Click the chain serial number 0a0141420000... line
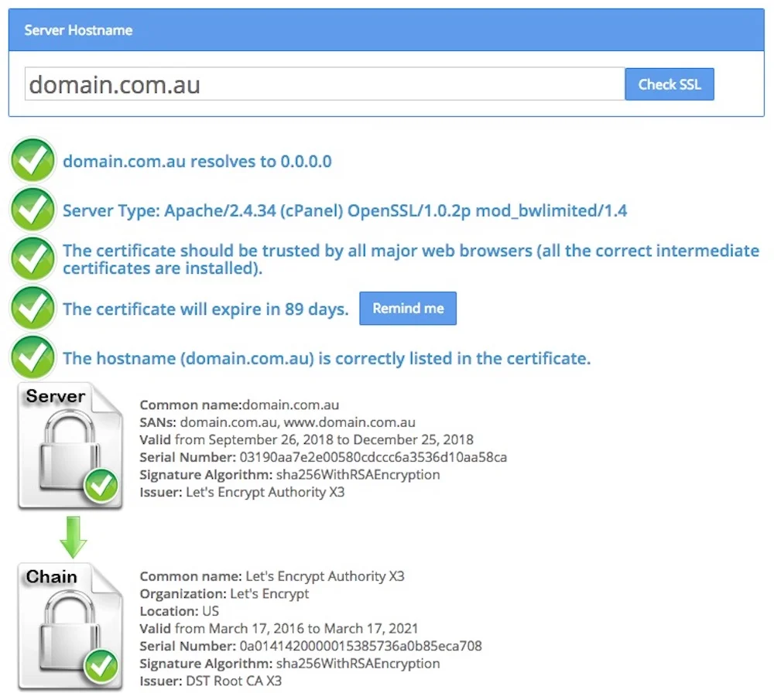The image size is (774, 700). [x=310, y=646]
